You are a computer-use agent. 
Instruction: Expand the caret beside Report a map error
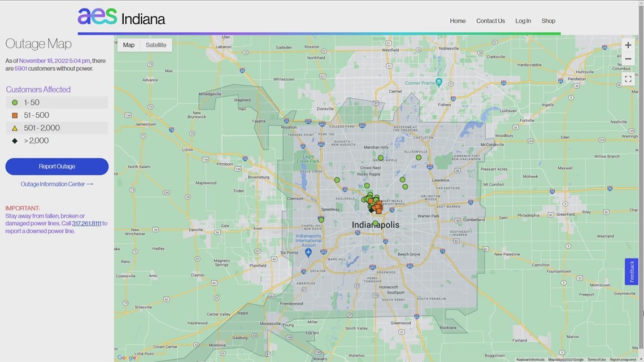coord(639,359)
